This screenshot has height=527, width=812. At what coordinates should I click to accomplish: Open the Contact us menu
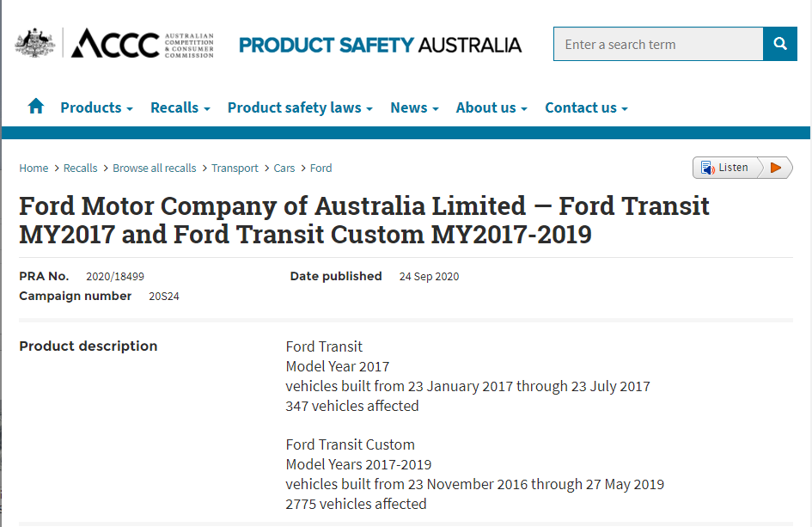(586, 107)
